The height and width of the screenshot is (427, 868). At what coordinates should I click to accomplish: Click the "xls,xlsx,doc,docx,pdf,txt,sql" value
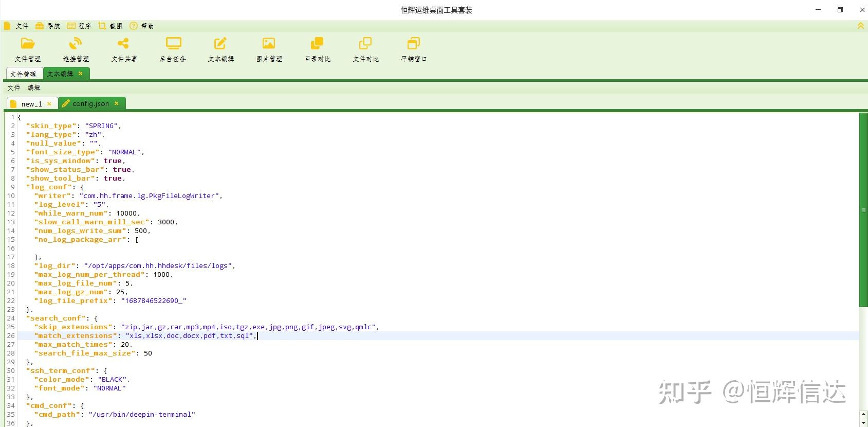click(190, 335)
